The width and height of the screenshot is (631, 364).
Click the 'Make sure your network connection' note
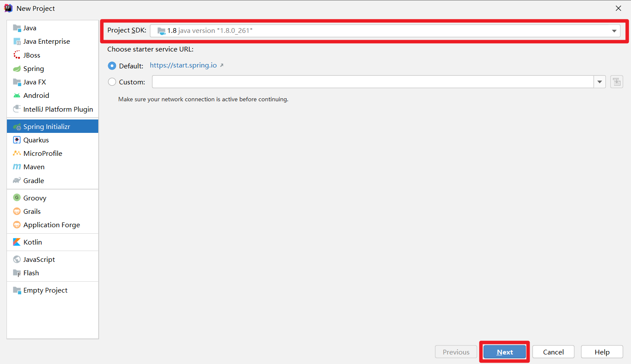pyautogui.click(x=203, y=100)
